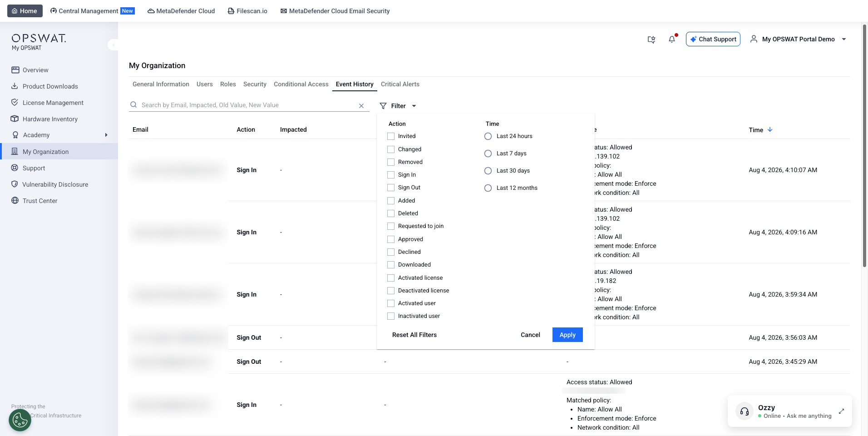Open the Trust Center link
The width and height of the screenshot is (868, 436).
click(x=40, y=201)
